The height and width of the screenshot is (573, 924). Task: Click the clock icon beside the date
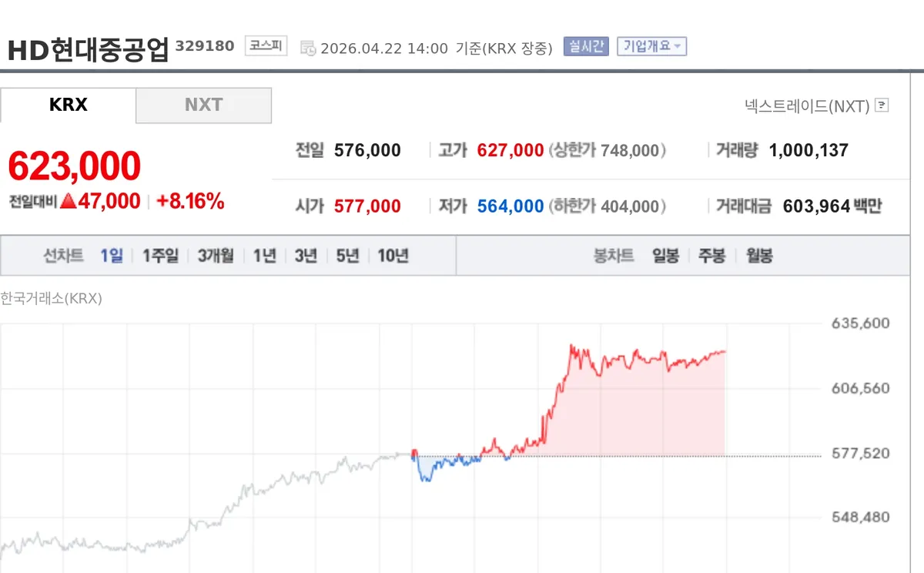coord(307,49)
